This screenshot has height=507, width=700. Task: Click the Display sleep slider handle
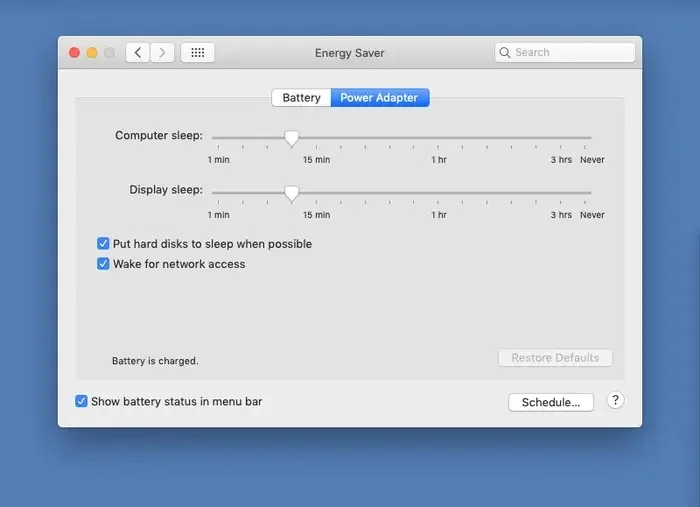[x=291, y=193]
